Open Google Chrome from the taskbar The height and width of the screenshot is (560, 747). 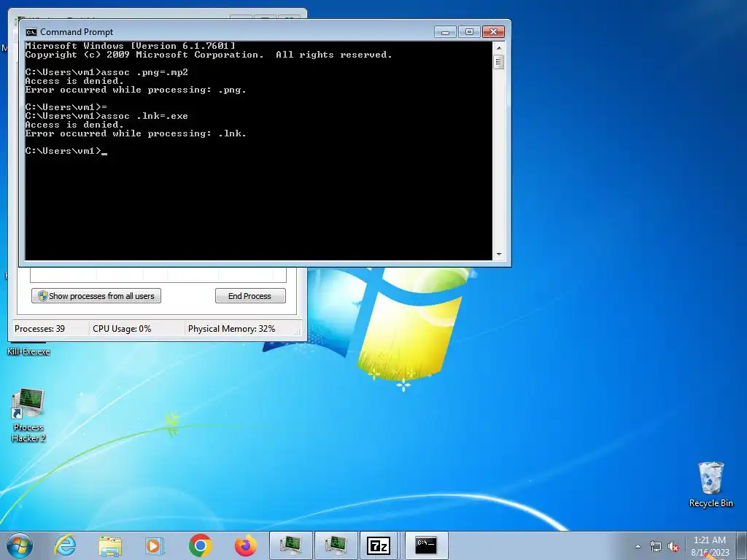click(200, 545)
